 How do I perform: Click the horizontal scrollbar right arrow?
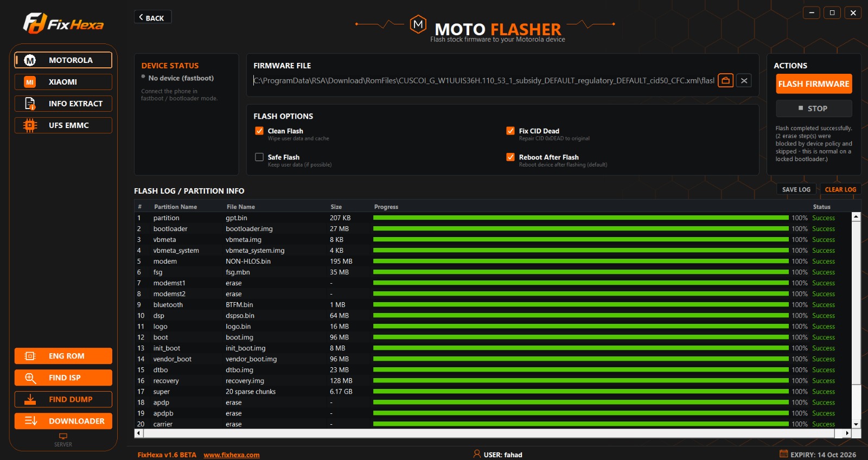pos(847,433)
